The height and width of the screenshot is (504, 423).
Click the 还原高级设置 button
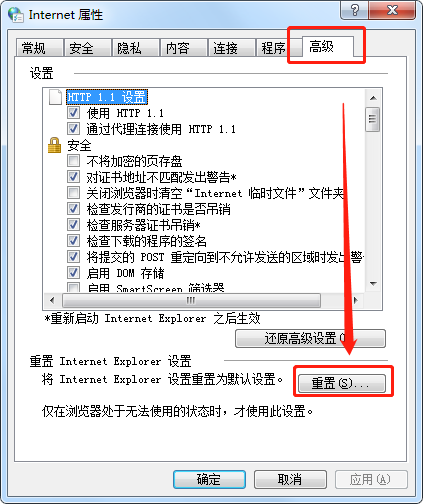coord(310,339)
